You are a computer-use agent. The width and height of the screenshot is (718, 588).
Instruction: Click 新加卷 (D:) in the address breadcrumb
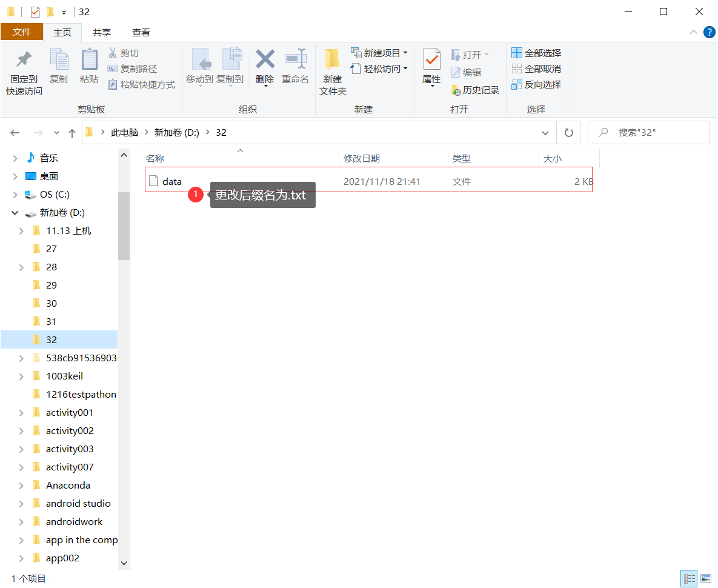point(177,132)
